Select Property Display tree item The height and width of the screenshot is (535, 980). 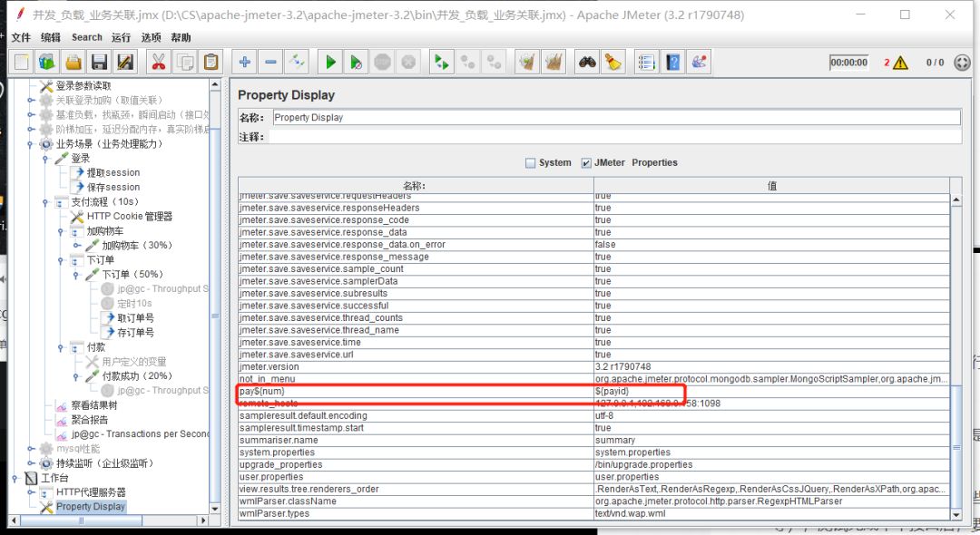pyautogui.click(x=91, y=507)
